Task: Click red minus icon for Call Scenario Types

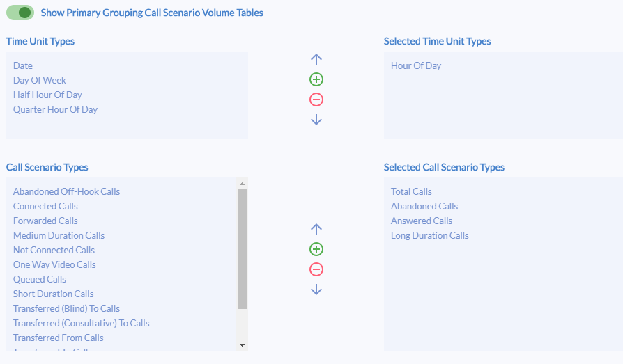Action: coord(316,269)
